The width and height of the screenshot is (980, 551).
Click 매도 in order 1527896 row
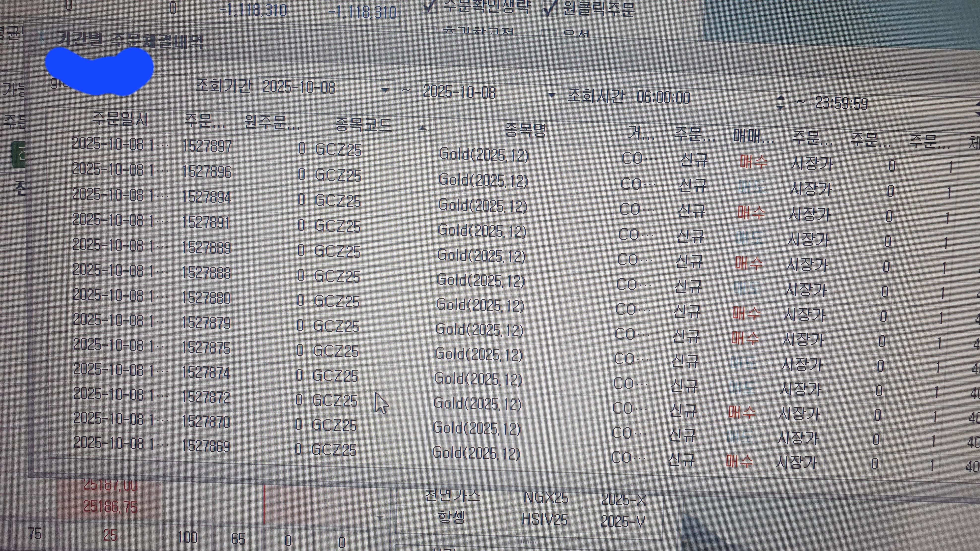pyautogui.click(x=751, y=187)
